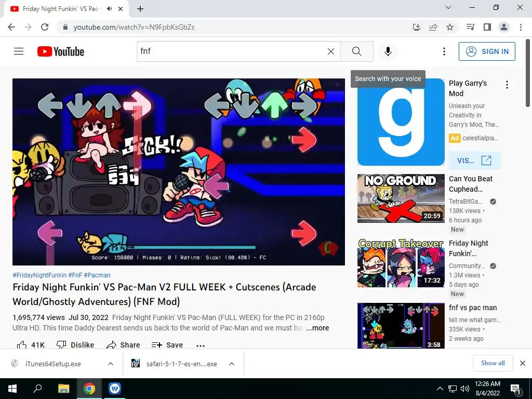Reload the page
Viewport: 532px width, 399px height.
pyautogui.click(x=45, y=27)
